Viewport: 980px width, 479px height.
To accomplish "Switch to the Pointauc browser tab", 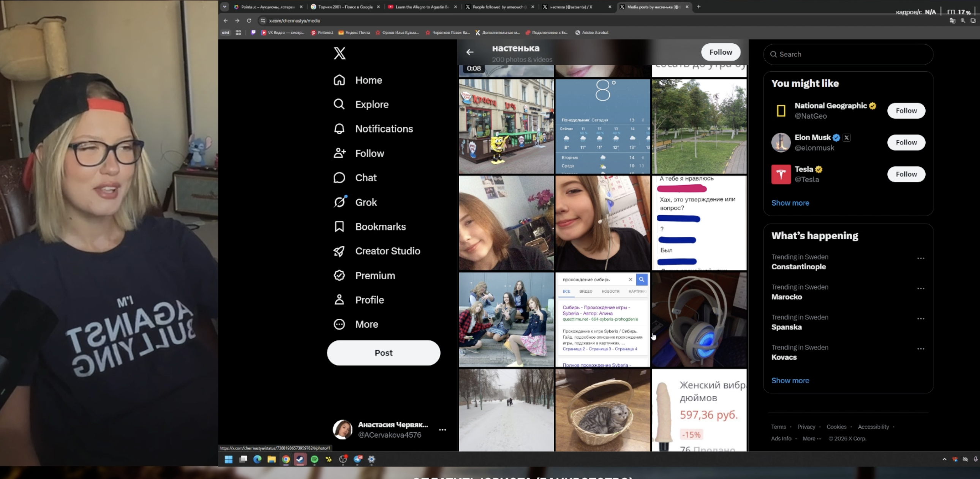I will (x=268, y=7).
